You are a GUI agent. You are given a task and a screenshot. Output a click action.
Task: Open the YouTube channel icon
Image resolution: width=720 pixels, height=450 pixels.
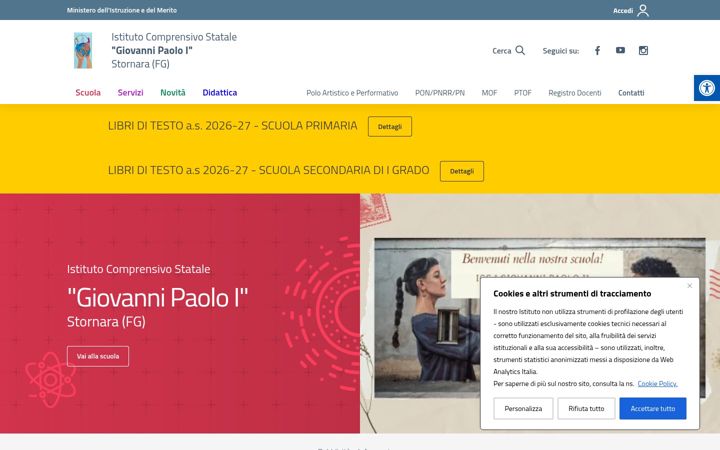click(620, 50)
